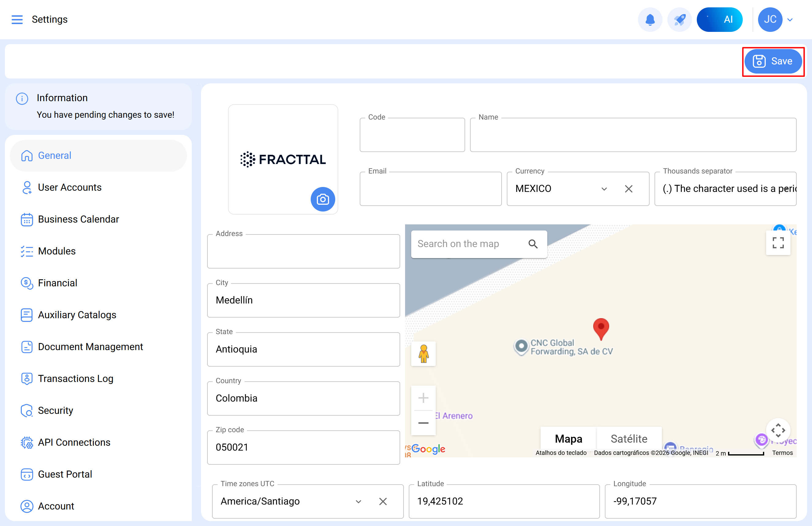Open the Security settings section
The width and height of the screenshot is (812, 526).
[55, 410]
